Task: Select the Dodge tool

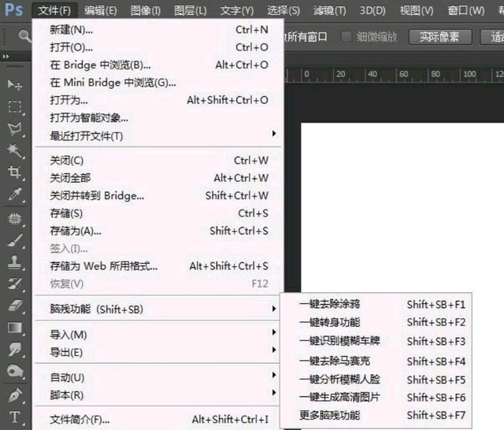Action: (x=15, y=371)
